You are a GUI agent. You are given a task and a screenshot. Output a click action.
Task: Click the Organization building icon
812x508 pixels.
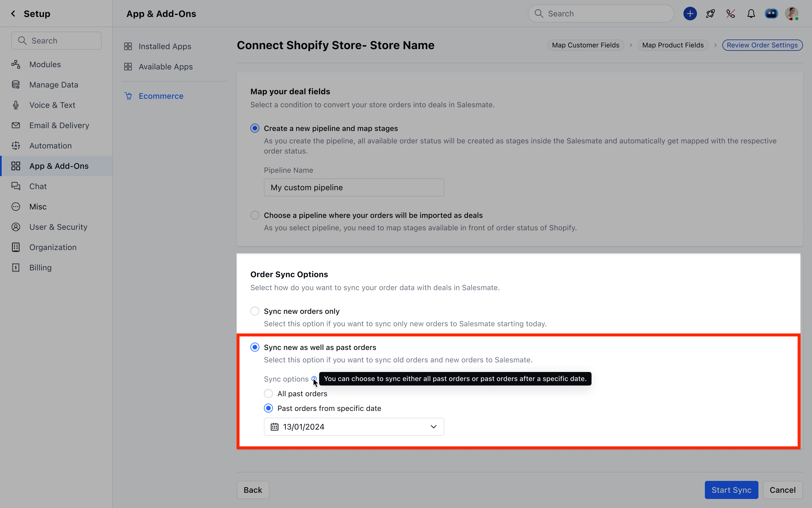[16, 247]
